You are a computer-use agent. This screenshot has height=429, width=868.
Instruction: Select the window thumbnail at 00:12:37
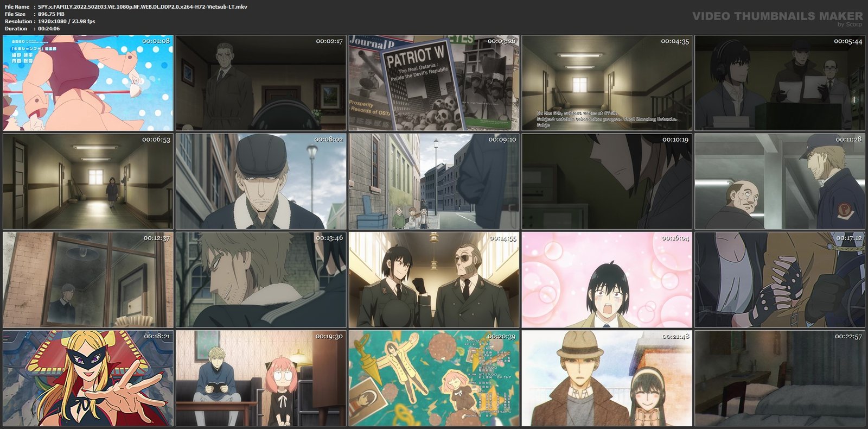click(x=88, y=280)
